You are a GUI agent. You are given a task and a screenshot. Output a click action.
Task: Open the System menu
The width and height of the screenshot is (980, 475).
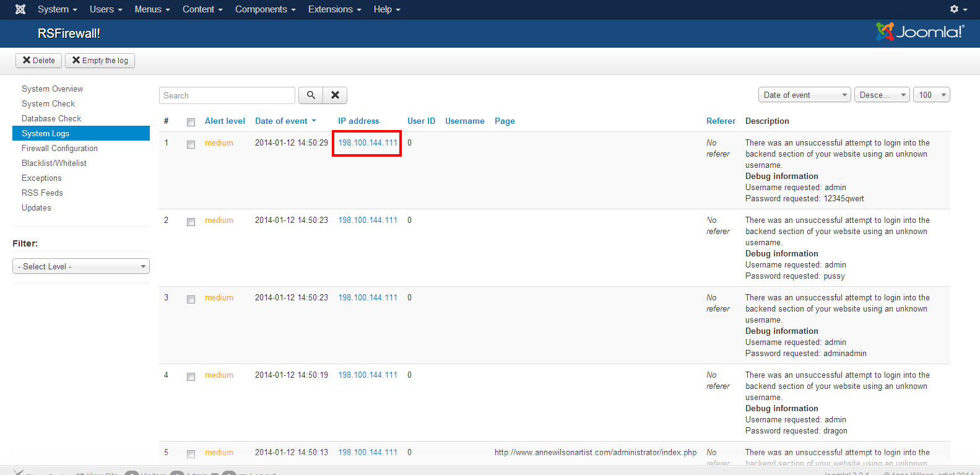pos(57,9)
